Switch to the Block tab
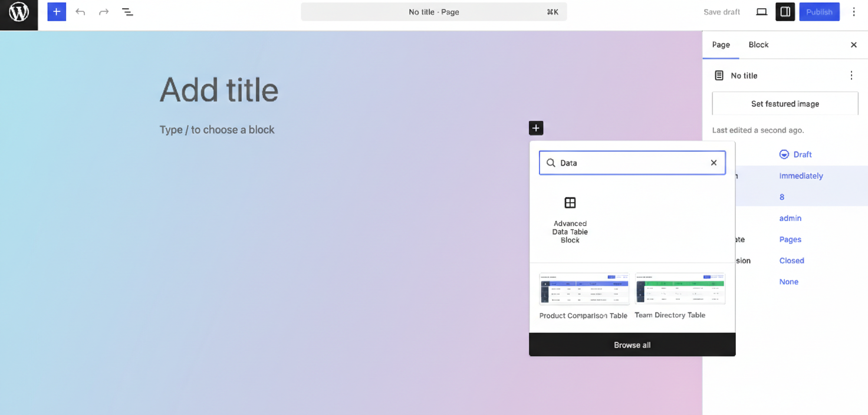Viewport: 868px width, 415px height. [x=758, y=45]
